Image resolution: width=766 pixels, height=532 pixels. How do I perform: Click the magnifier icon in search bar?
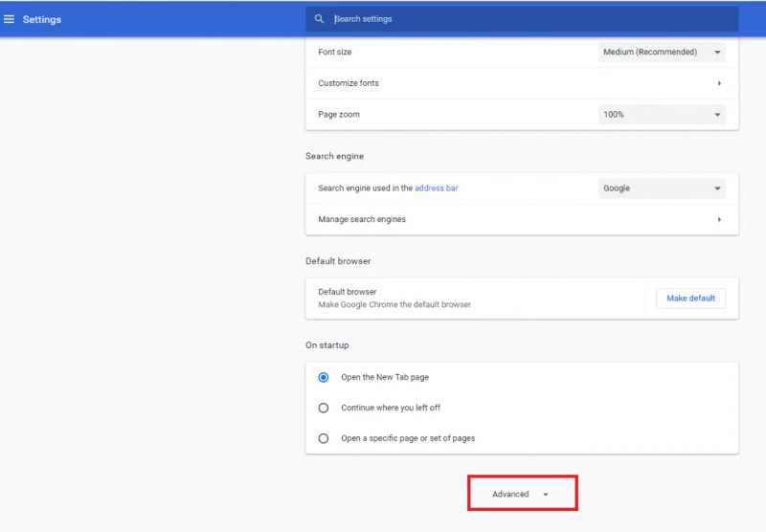(320, 19)
